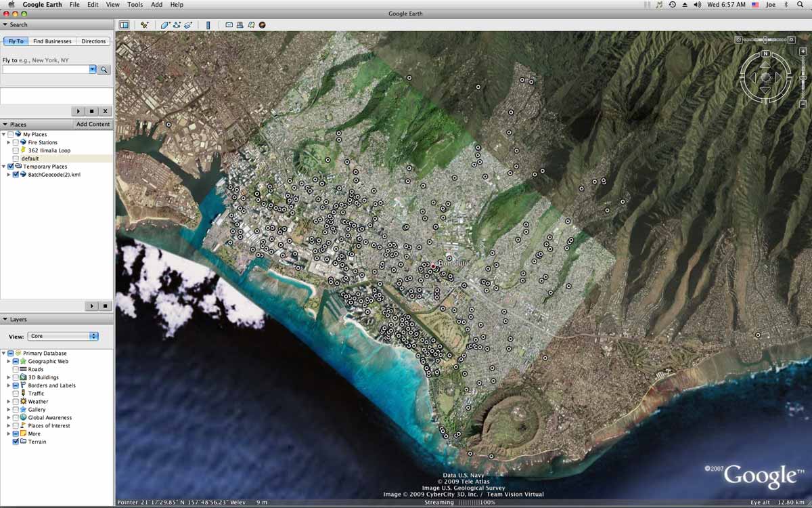Image resolution: width=812 pixels, height=508 pixels.
Task: Stop tour button in Places panel
Action: point(105,306)
